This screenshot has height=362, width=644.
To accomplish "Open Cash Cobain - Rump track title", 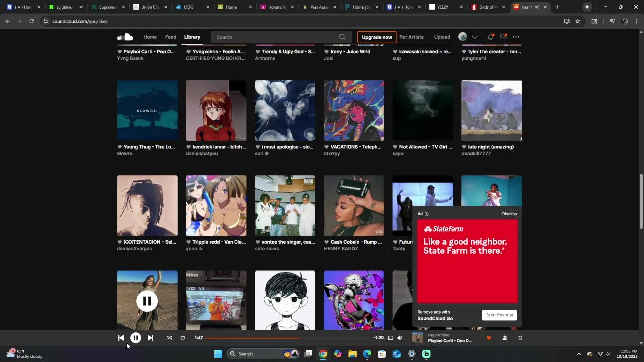I will [x=356, y=242].
